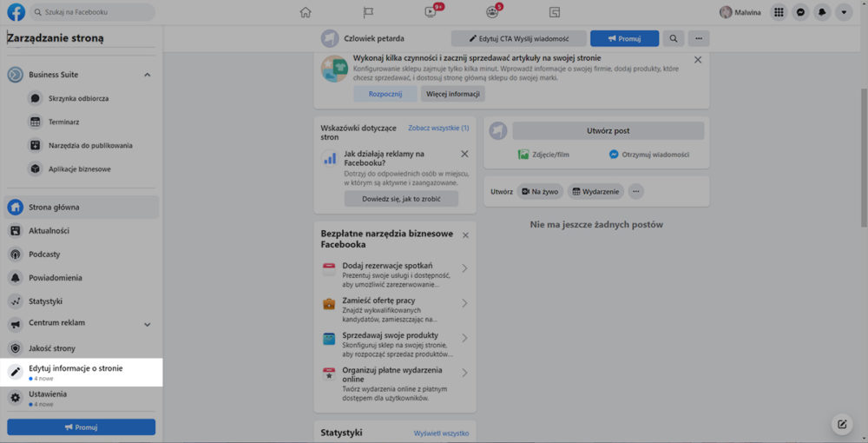The width and height of the screenshot is (868, 443).
Task: Click the Promuj button in page header
Action: [x=624, y=39]
